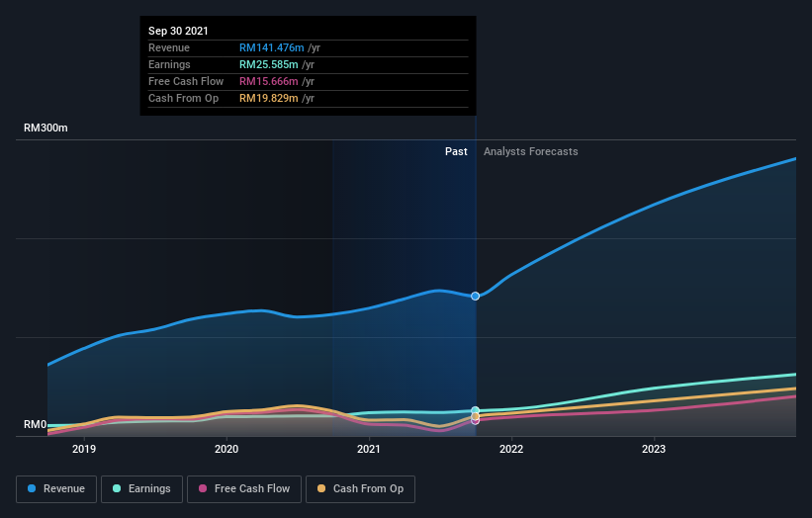Click the tooltip 'Revenue' row label

point(169,47)
